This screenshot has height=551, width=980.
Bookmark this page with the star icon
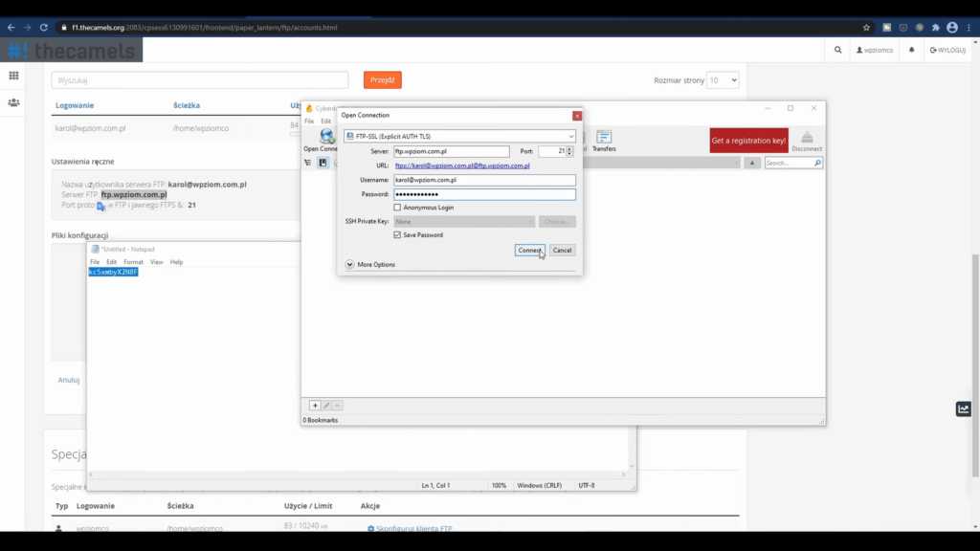pos(866,28)
